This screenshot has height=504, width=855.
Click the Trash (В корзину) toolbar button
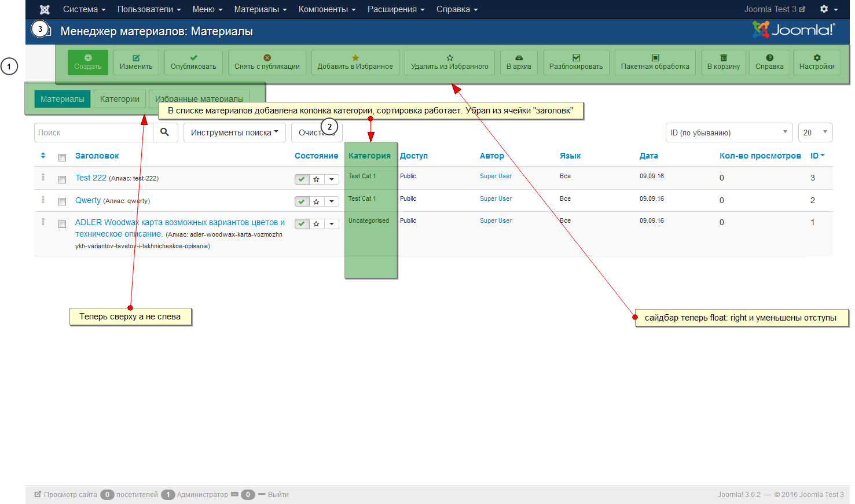(723, 62)
